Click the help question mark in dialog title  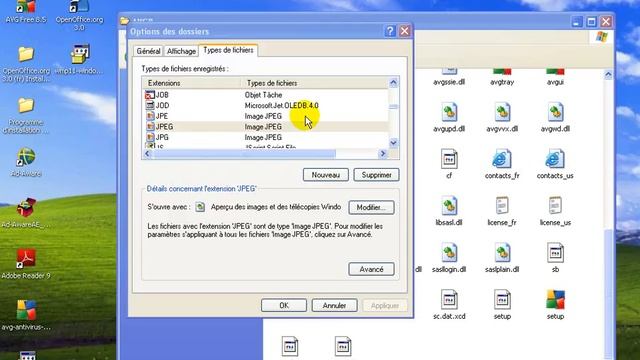[x=390, y=31]
